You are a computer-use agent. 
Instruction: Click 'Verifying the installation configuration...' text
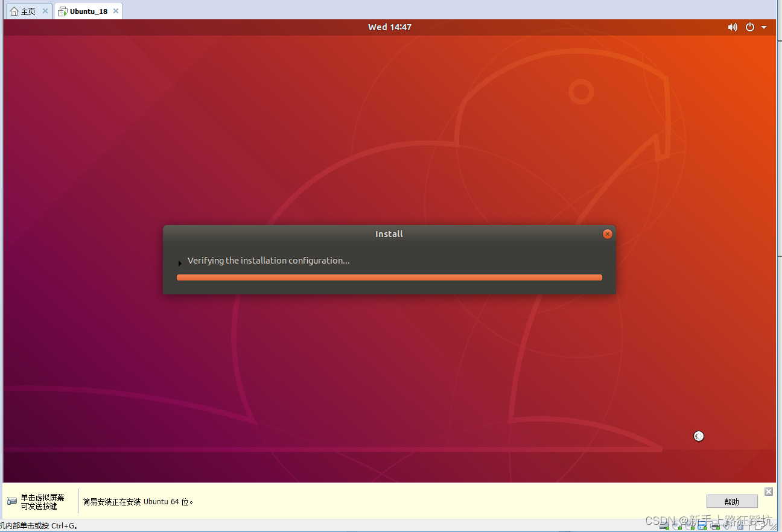(x=269, y=261)
